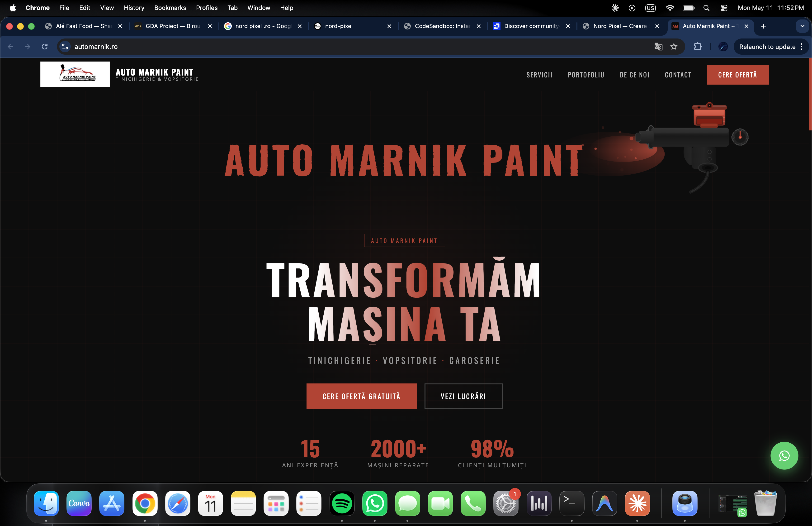The image size is (812, 526).
Task: Close the CodeSandbox tab
Action: pos(479,26)
